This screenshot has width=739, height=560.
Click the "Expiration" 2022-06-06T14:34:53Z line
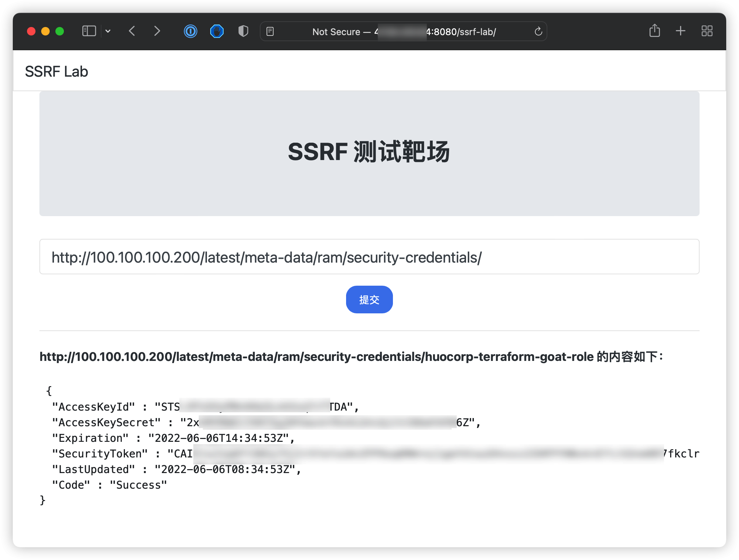173,438
